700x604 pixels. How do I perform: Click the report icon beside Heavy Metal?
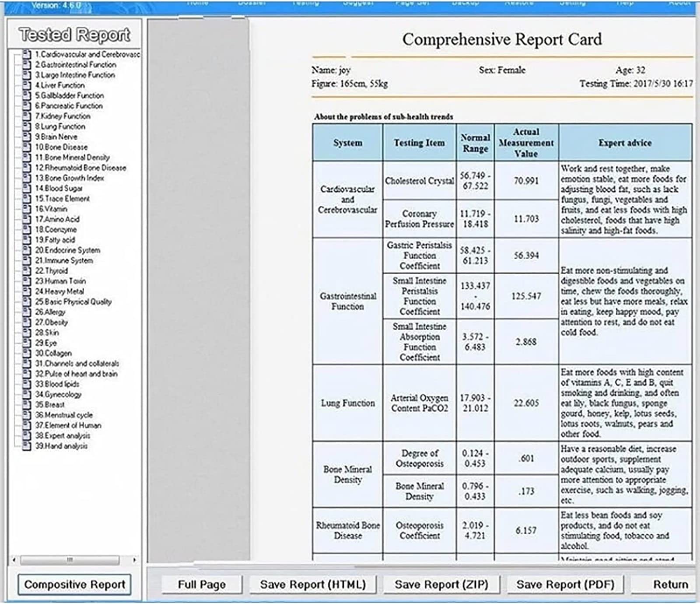(x=27, y=291)
